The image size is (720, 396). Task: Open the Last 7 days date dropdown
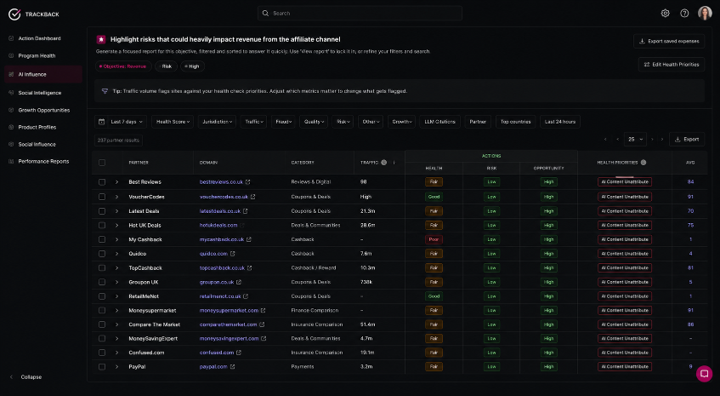pos(121,122)
